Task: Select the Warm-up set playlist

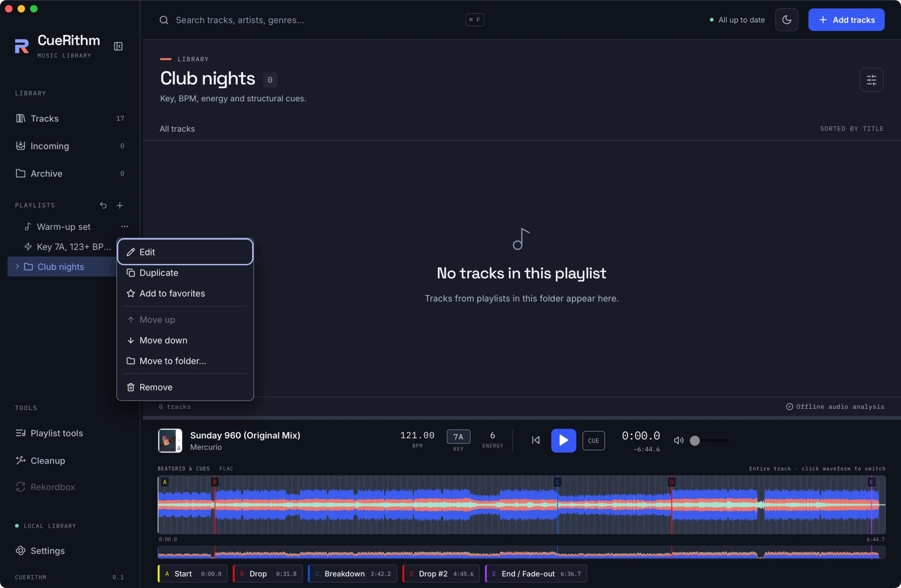Action: click(63, 227)
